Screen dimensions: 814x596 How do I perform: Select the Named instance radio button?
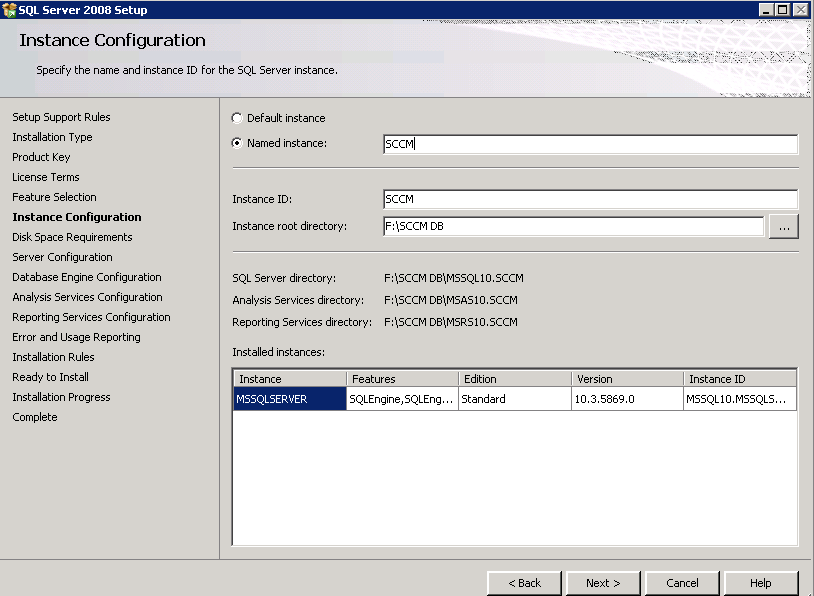click(x=237, y=143)
